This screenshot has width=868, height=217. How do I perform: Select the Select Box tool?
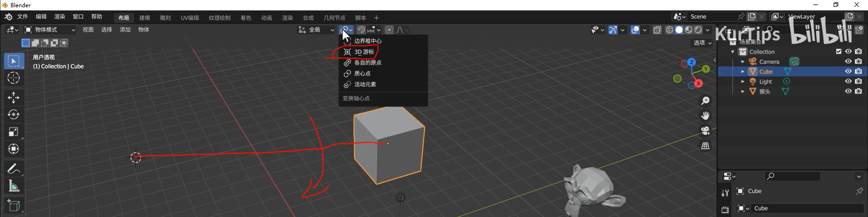14,61
